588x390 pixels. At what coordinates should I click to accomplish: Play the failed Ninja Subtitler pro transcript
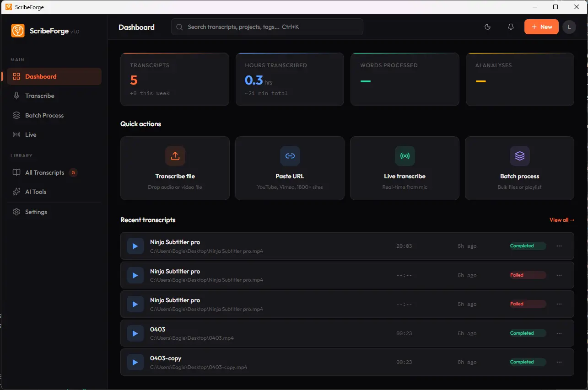pos(135,275)
